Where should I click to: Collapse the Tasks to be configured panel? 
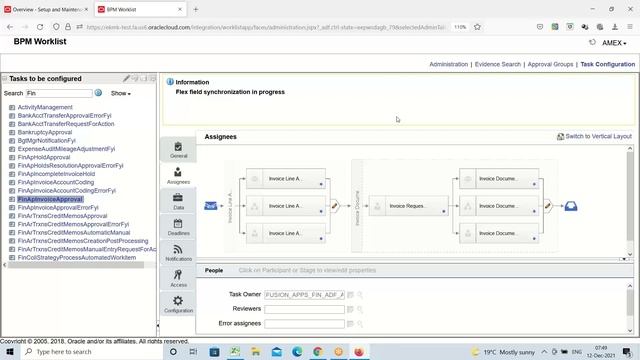(x=4, y=78)
